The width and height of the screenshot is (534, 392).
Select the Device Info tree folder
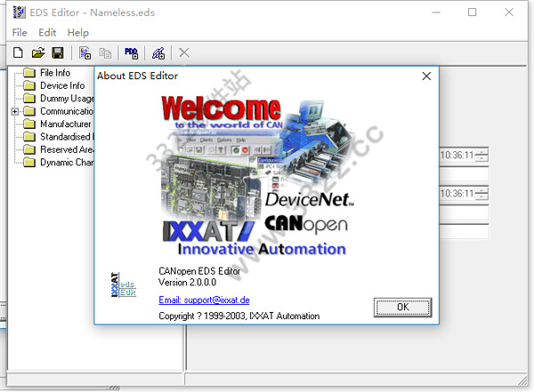pyautogui.click(x=61, y=85)
